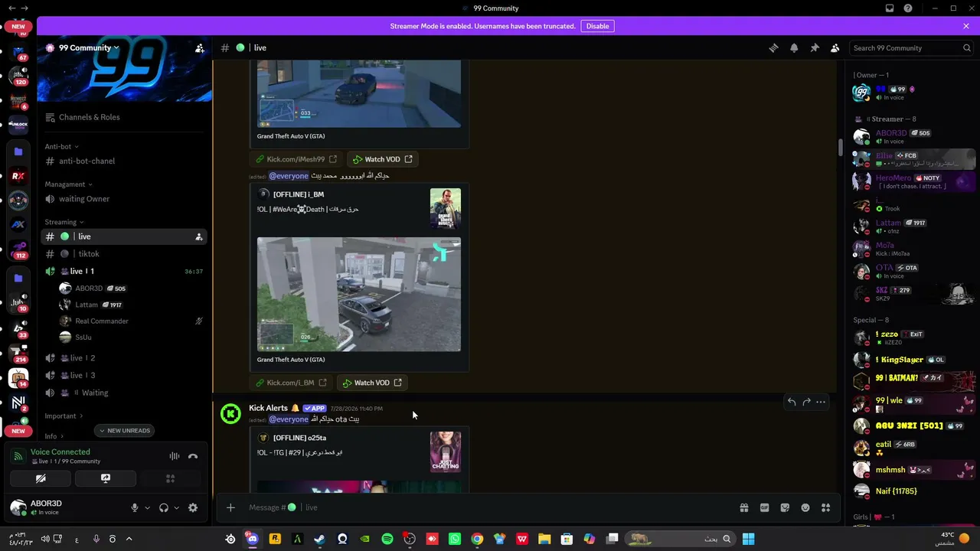This screenshot has height=551, width=980.
Task: Join the Waiting voice channel
Action: (124, 393)
